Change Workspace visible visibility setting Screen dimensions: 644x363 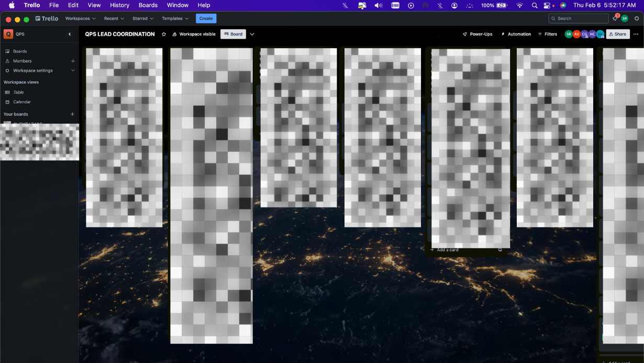pyautogui.click(x=194, y=34)
